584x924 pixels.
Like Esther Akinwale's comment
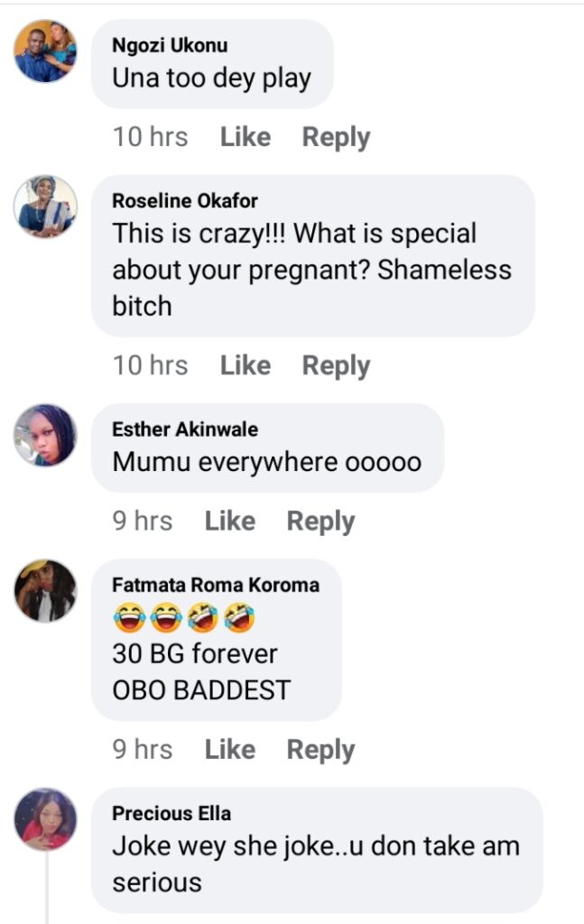pos(230,522)
